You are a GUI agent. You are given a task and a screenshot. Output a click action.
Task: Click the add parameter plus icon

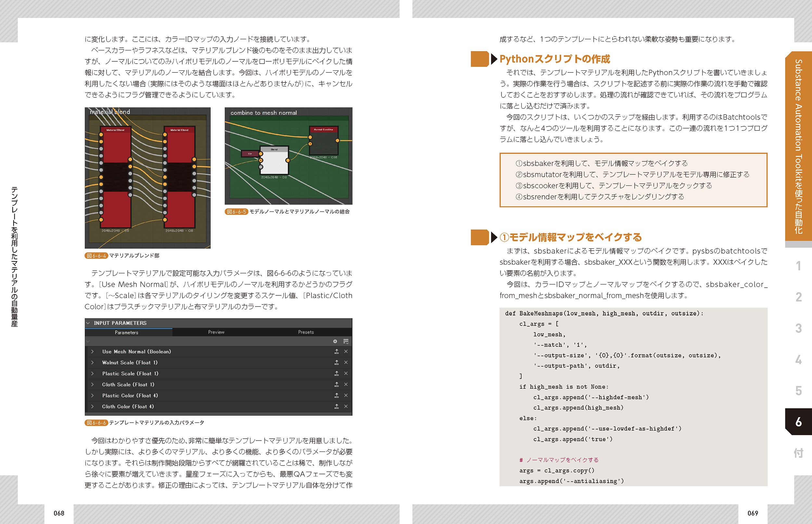(x=335, y=341)
